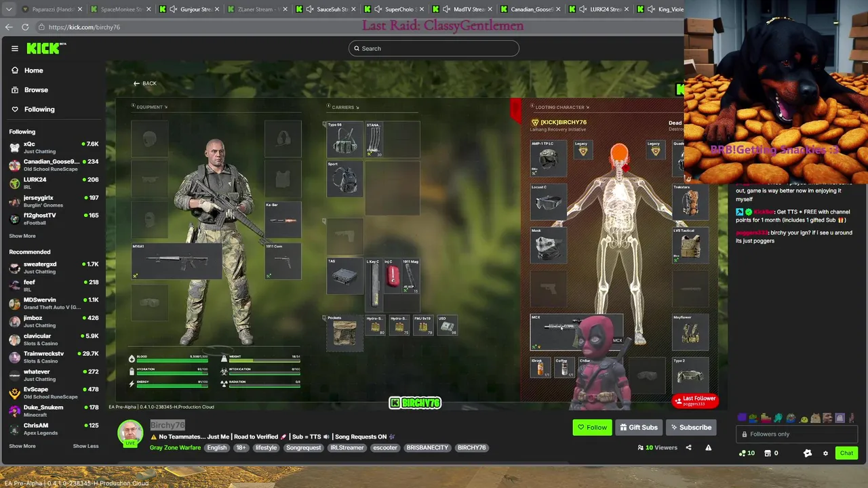Screen dimensions: 868x488
Task: Unmute the King_Violet tab audio
Action: (x=652, y=9)
